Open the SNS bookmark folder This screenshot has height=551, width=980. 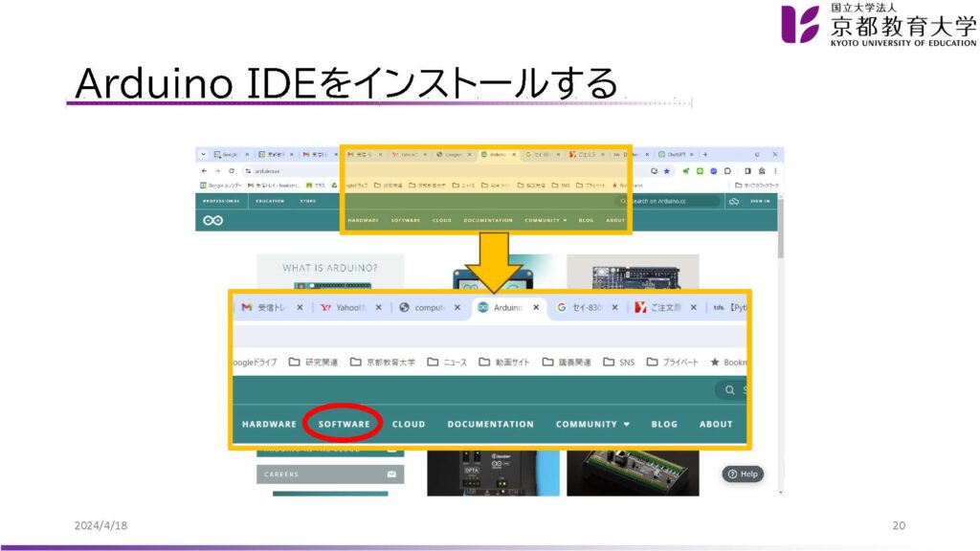tap(619, 363)
